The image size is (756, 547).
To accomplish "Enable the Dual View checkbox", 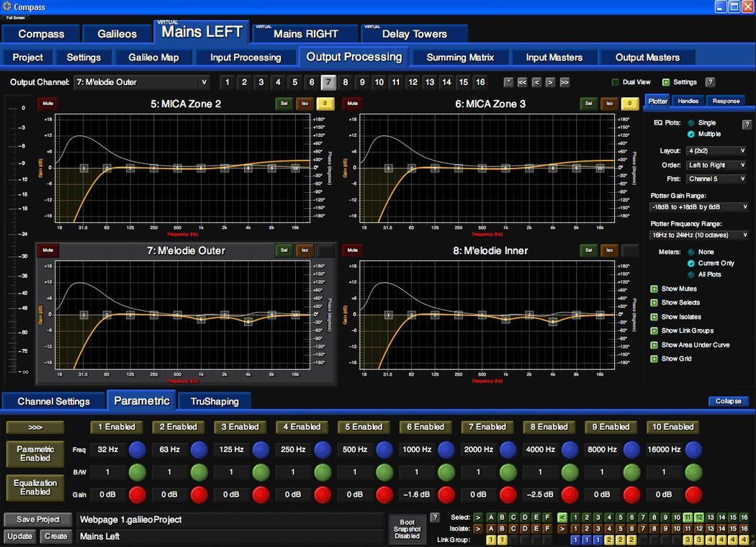I will pos(616,82).
